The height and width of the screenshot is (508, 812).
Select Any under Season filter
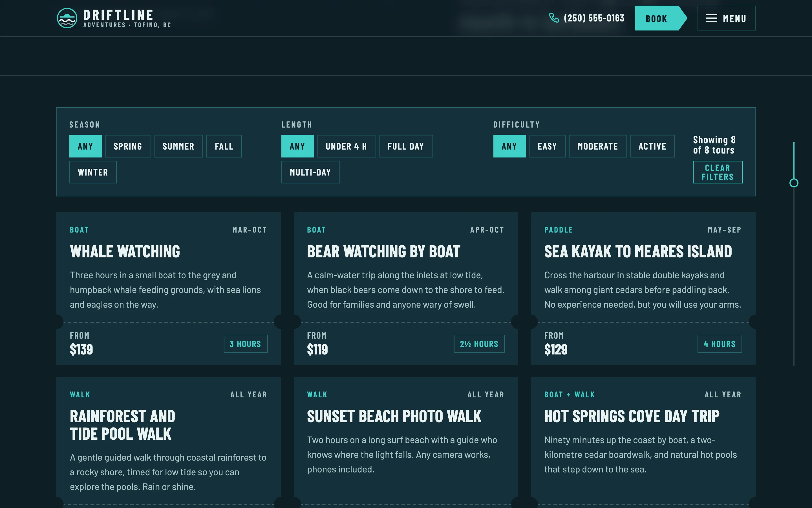[85, 146]
